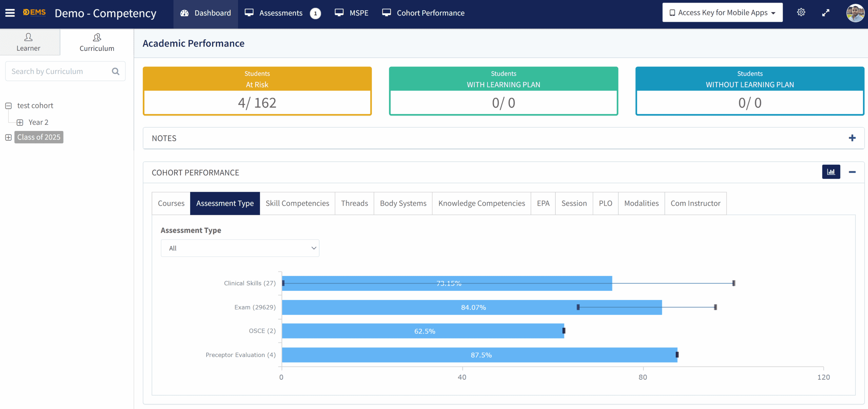This screenshot has width=868, height=409.
Task: Click the bar chart view icon
Action: point(831,172)
